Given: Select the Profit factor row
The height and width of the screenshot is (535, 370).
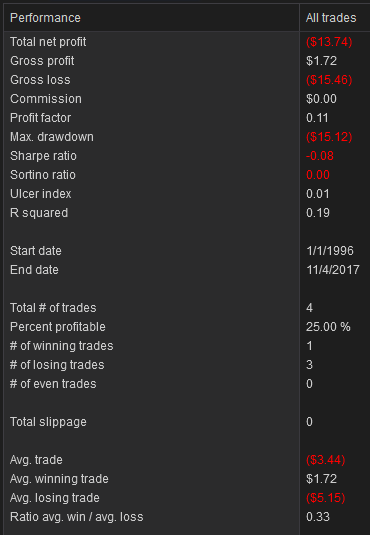Looking at the screenshot, I should pos(187,118).
